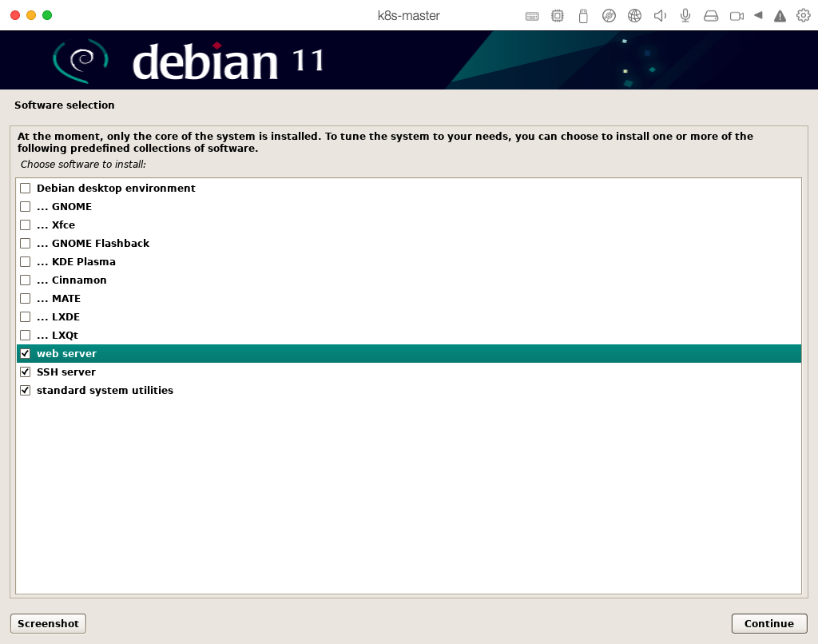Image resolution: width=818 pixels, height=644 pixels.
Task: Check the LXDE checkbox
Action: pyautogui.click(x=25, y=316)
